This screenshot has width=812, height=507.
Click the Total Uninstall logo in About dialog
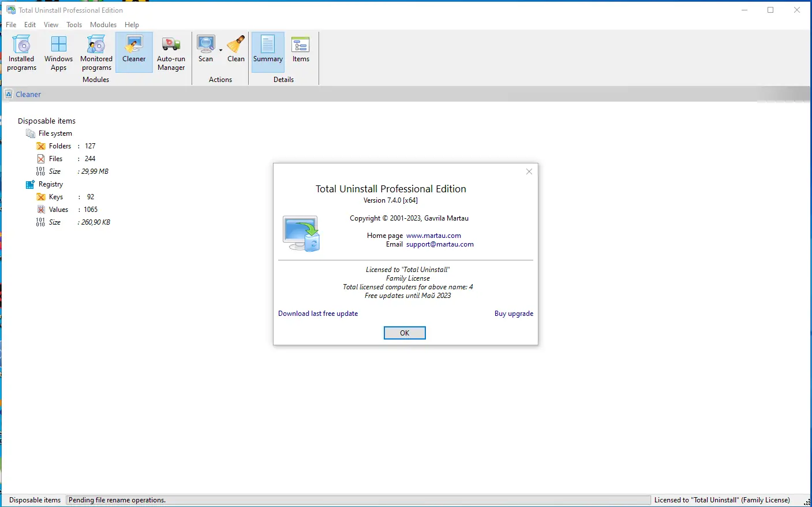click(301, 233)
